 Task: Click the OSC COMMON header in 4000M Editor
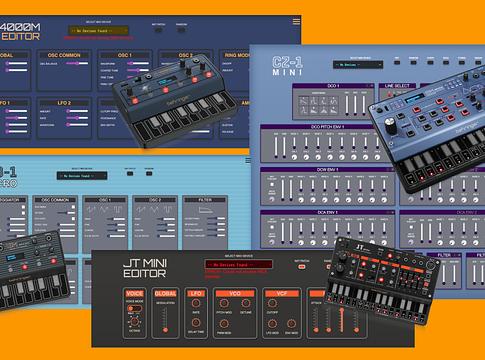tap(64, 55)
